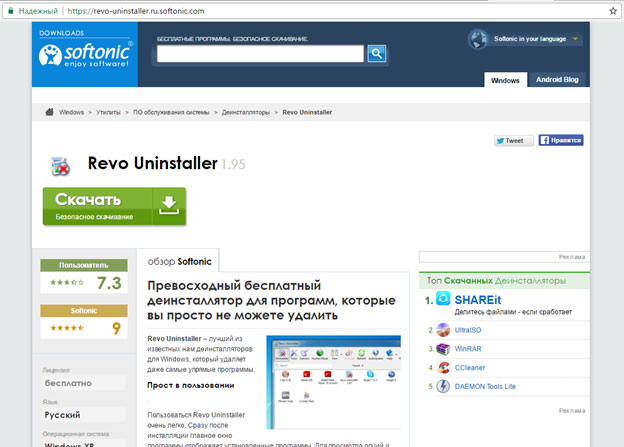Click the Топ Скачанных Деинсталляторы heading

(x=496, y=281)
